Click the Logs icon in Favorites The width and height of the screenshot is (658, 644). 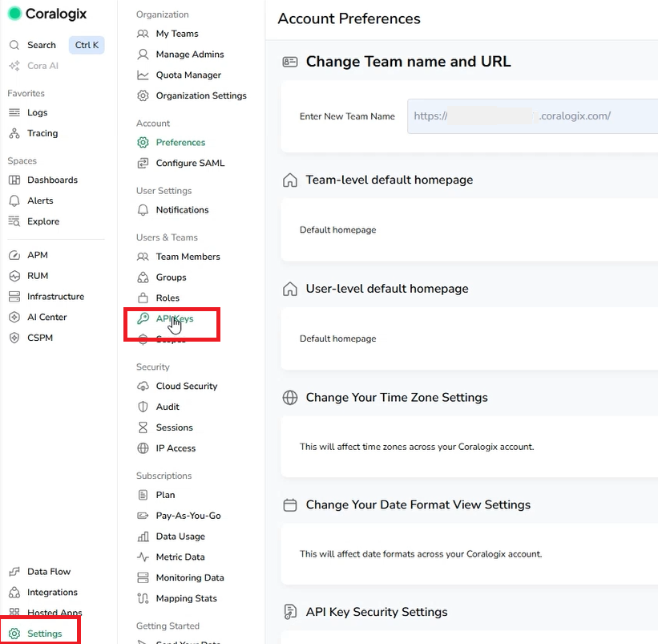tap(14, 112)
